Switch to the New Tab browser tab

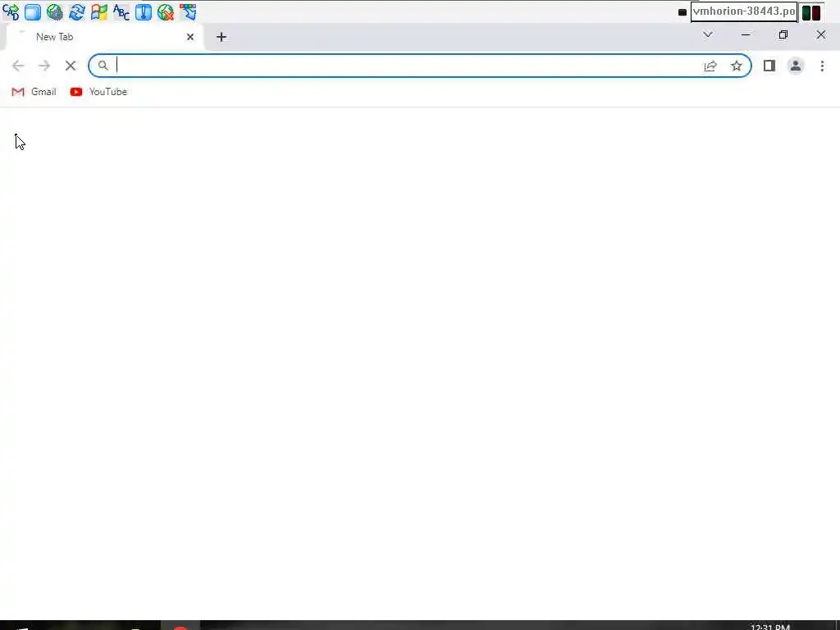click(x=104, y=37)
